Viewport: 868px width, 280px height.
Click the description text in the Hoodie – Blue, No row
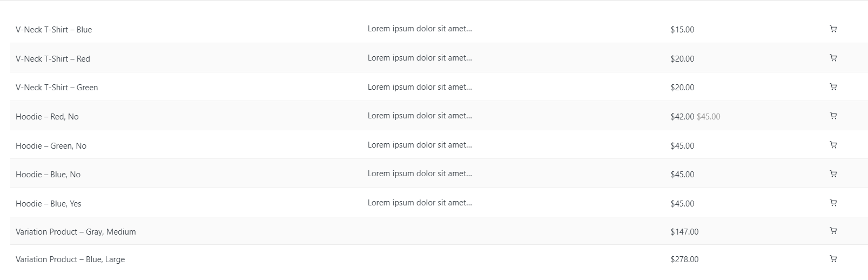click(420, 174)
